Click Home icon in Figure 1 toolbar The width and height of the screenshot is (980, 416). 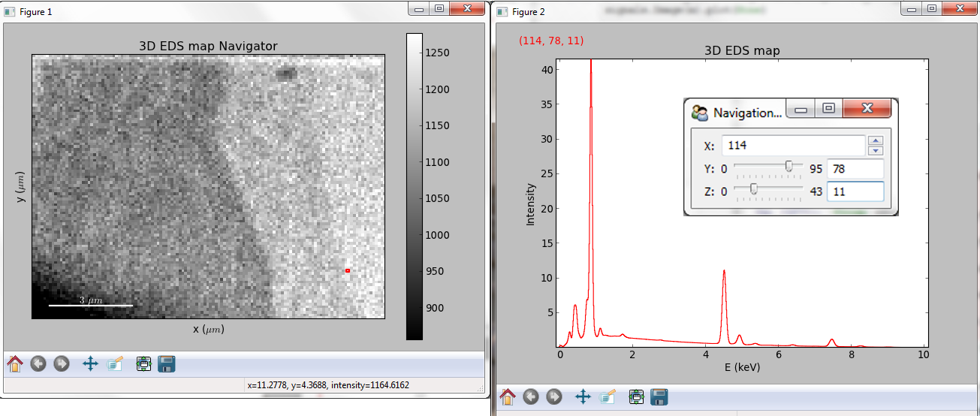tap(15, 364)
